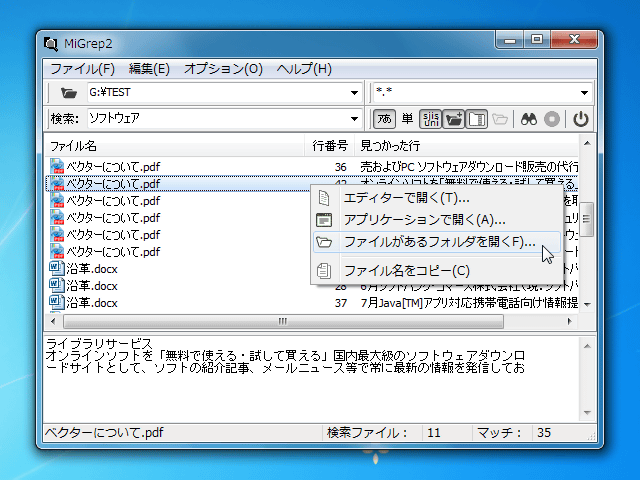Click the results list vertical scroll down arrow
The image size is (640, 480).
tap(587, 304)
